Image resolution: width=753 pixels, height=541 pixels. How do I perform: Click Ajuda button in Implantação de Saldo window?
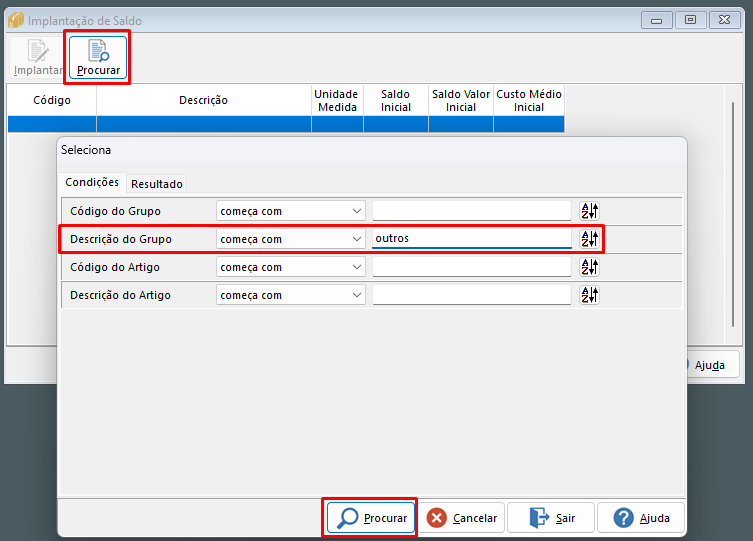(x=713, y=365)
